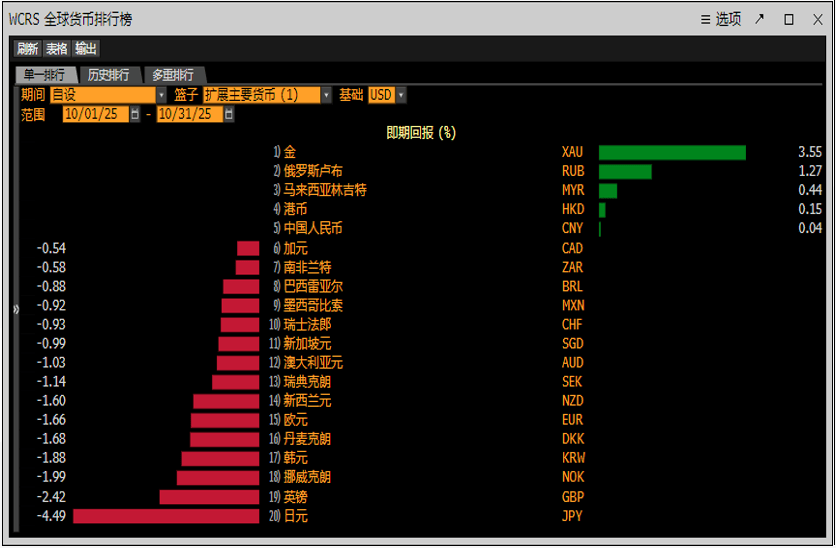The image size is (836, 548).
Task: Click the start date 10/01/25 field
Action: (95, 114)
